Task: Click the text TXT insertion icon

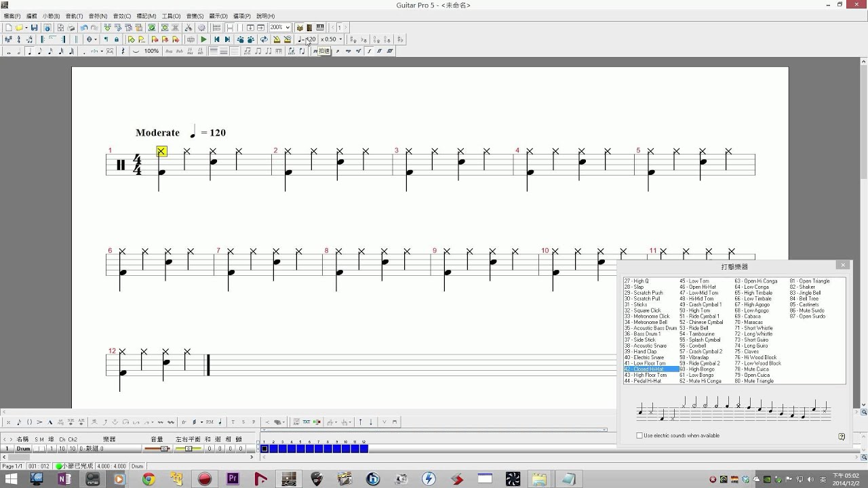Action: [307, 422]
